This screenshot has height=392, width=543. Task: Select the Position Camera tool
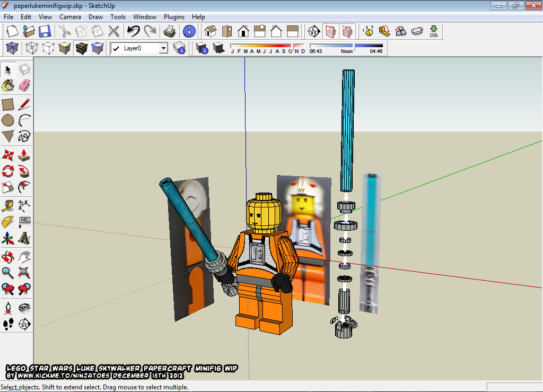[8, 308]
